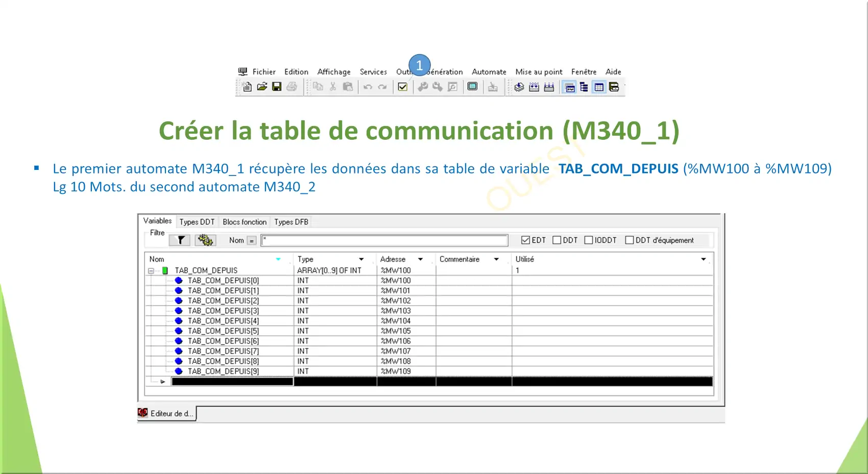
Task: Select variable TAB_COM_DEPUIS[5]
Action: tap(223, 331)
